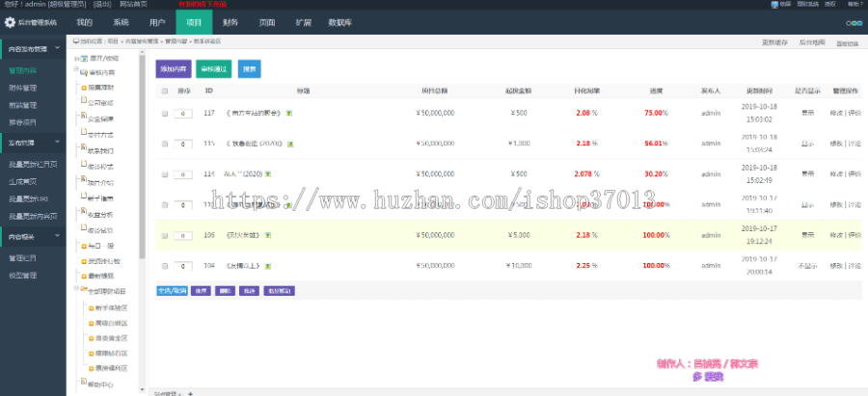Click the page icon next to 联系我们
The image size is (868, 396).
84,148
